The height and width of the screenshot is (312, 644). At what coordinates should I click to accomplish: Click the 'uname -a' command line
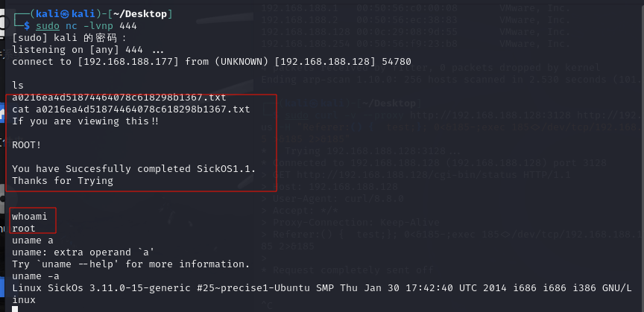[x=36, y=276]
